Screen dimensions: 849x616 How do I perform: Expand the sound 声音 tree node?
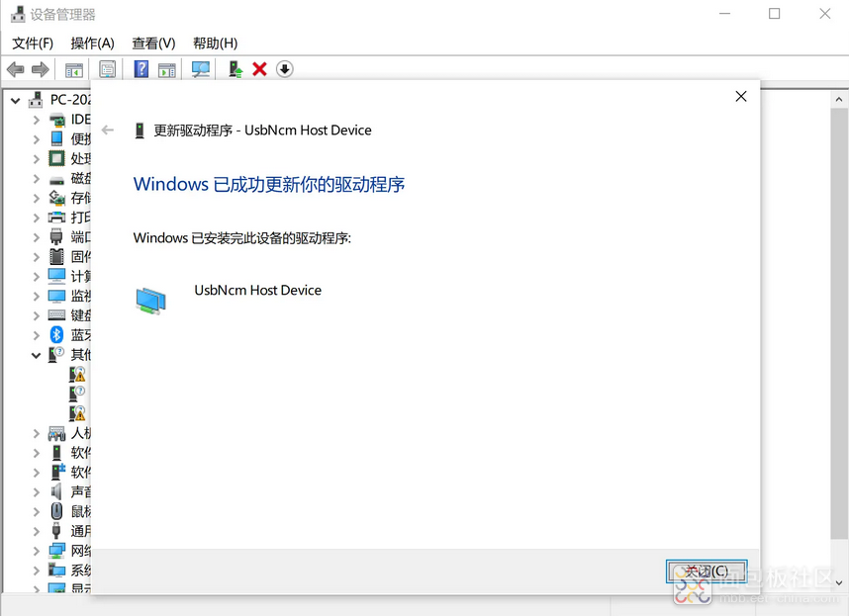click(x=37, y=492)
